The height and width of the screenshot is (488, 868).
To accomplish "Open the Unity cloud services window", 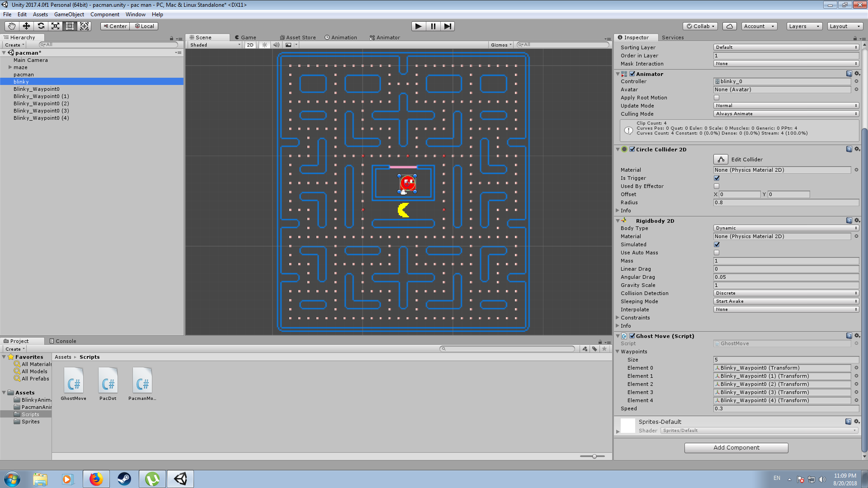I will point(729,26).
